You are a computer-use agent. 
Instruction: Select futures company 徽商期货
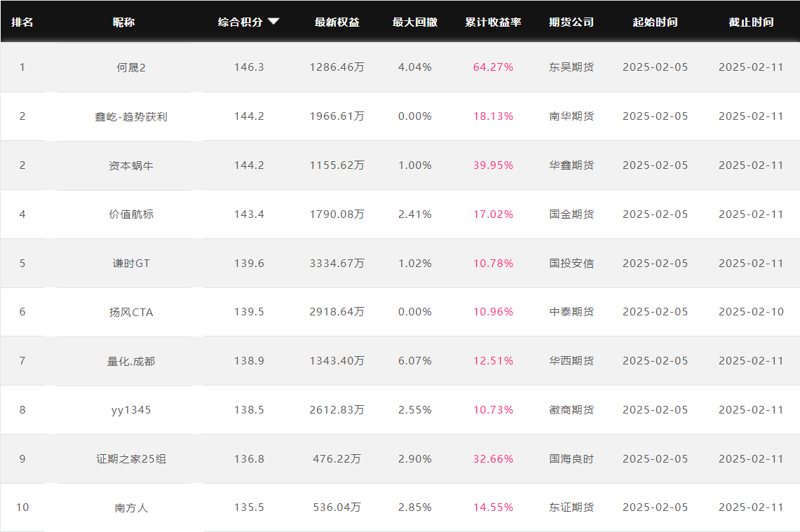(571, 409)
